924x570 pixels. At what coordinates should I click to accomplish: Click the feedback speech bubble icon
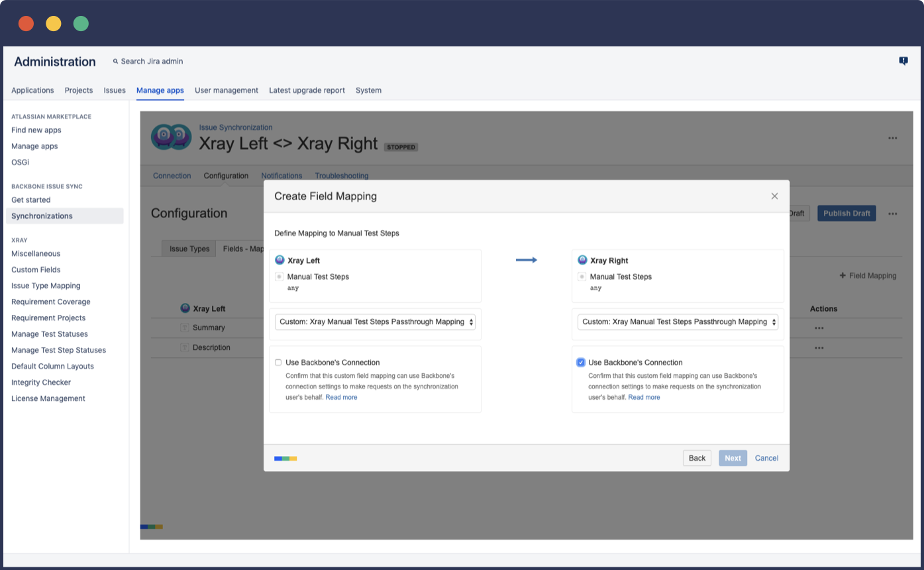[x=903, y=61]
